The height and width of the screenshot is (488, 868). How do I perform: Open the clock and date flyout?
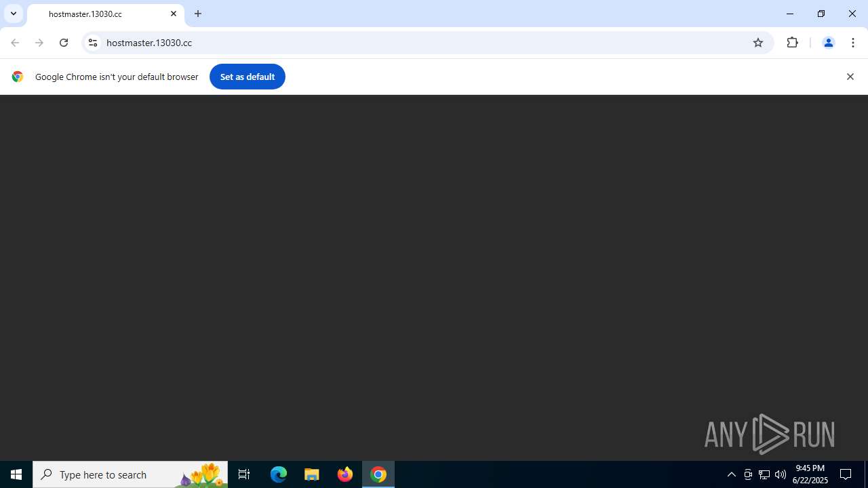(810, 474)
